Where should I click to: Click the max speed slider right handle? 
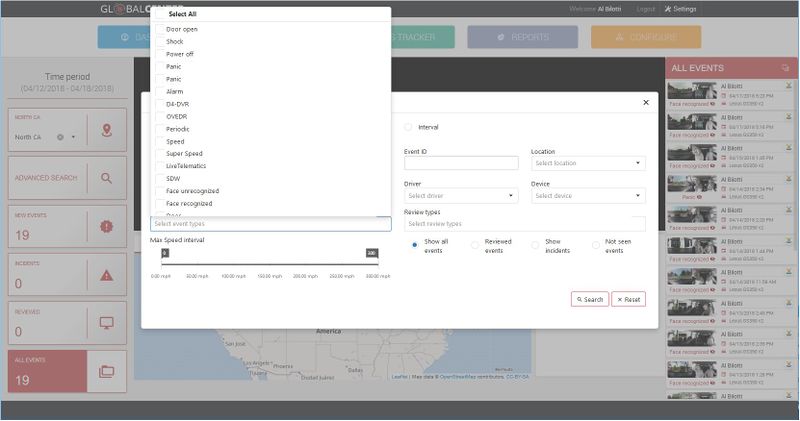point(372,253)
